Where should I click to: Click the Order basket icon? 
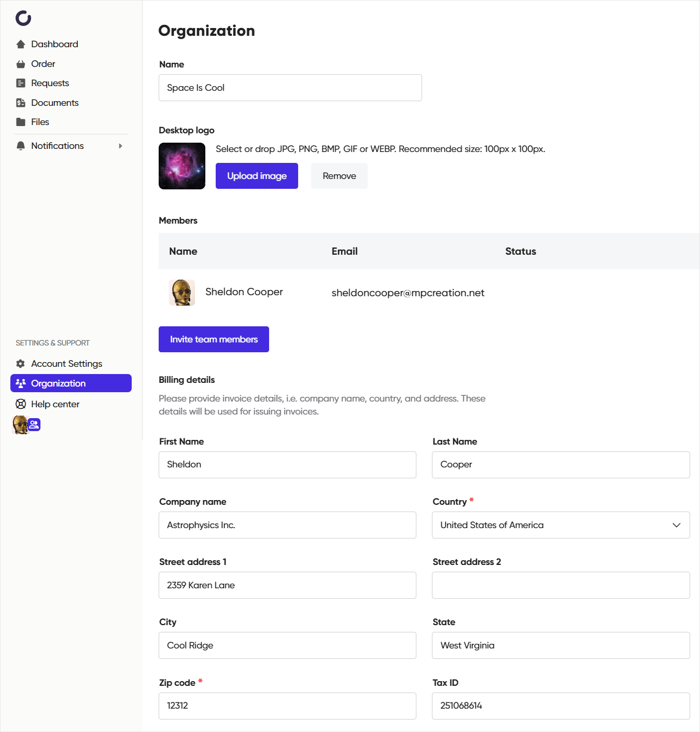click(21, 64)
